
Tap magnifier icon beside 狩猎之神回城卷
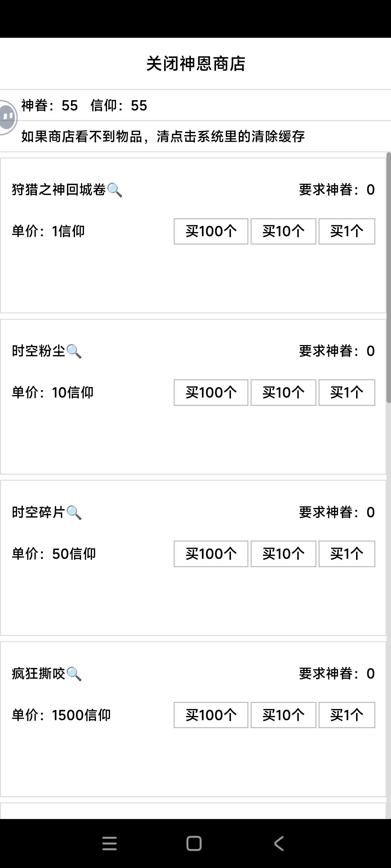tap(114, 190)
